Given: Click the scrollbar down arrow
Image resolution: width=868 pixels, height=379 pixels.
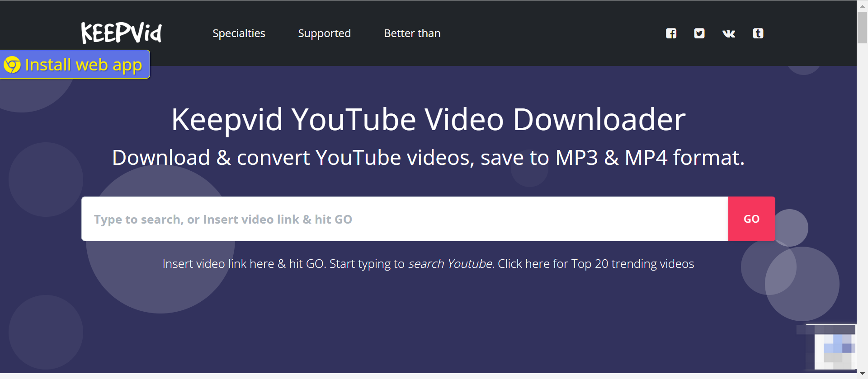Looking at the screenshot, I should point(862,374).
